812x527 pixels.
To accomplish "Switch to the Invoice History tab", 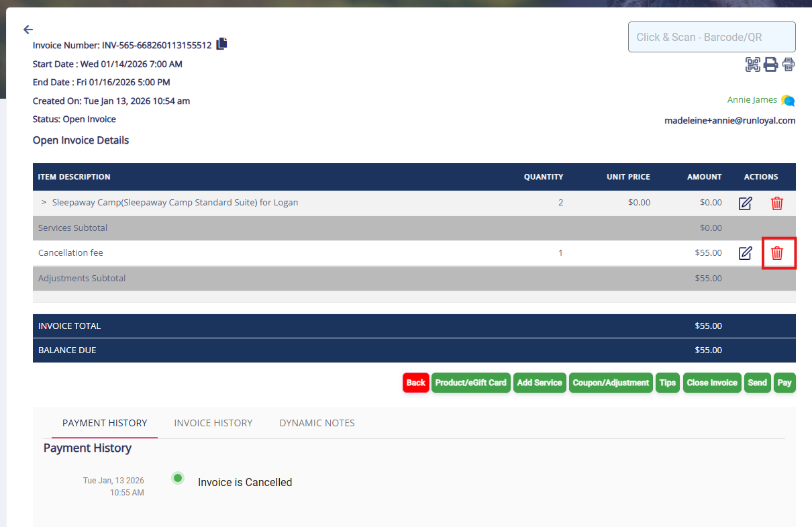I will pos(213,423).
